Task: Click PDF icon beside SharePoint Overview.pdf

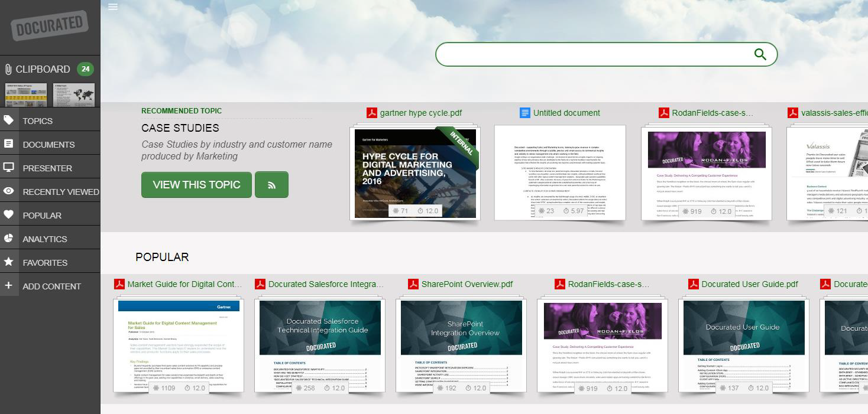Action: coord(413,284)
